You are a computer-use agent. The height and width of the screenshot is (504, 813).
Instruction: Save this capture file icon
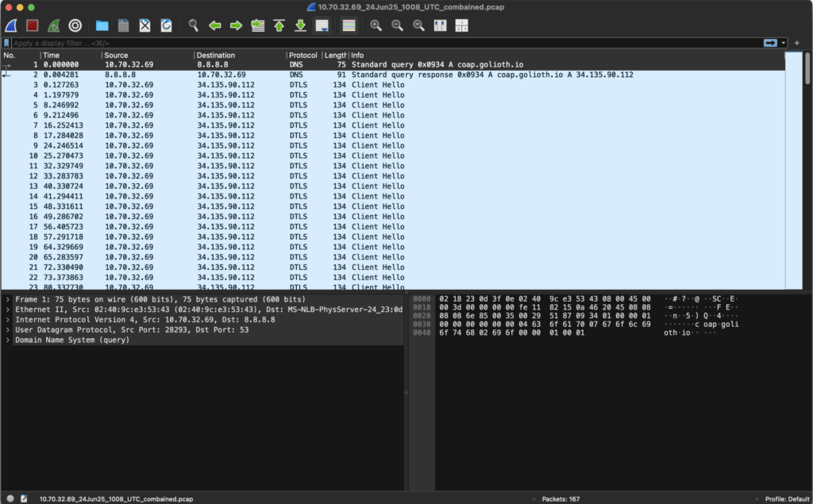[x=123, y=25]
